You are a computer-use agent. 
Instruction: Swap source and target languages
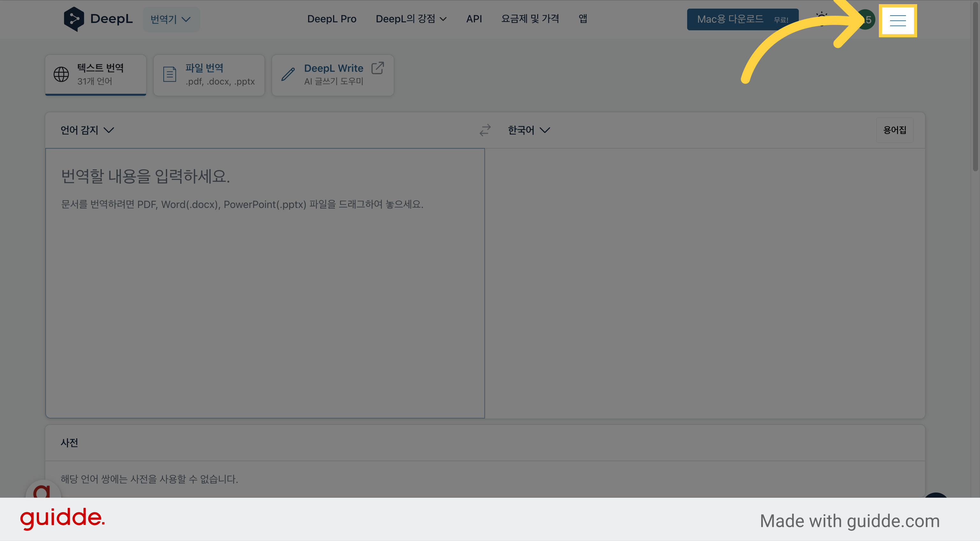(485, 130)
